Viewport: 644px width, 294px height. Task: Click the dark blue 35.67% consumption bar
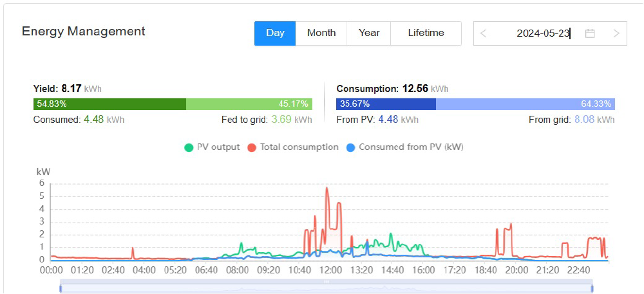click(386, 104)
